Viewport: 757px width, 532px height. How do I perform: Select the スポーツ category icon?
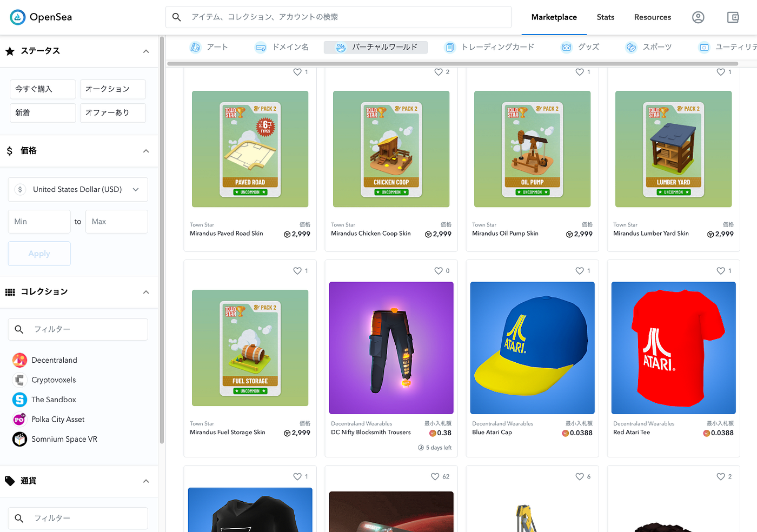pyautogui.click(x=631, y=48)
